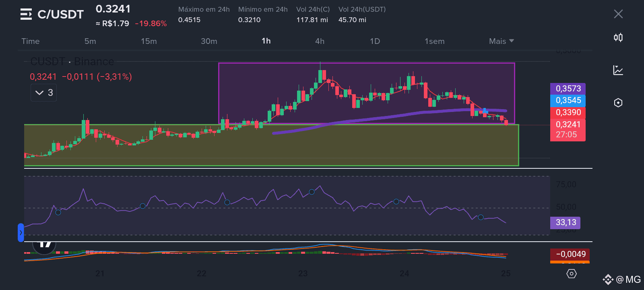The height and width of the screenshot is (290, 644).
Task: Open the Mais intervals dropdown
Action: point(502,41)
